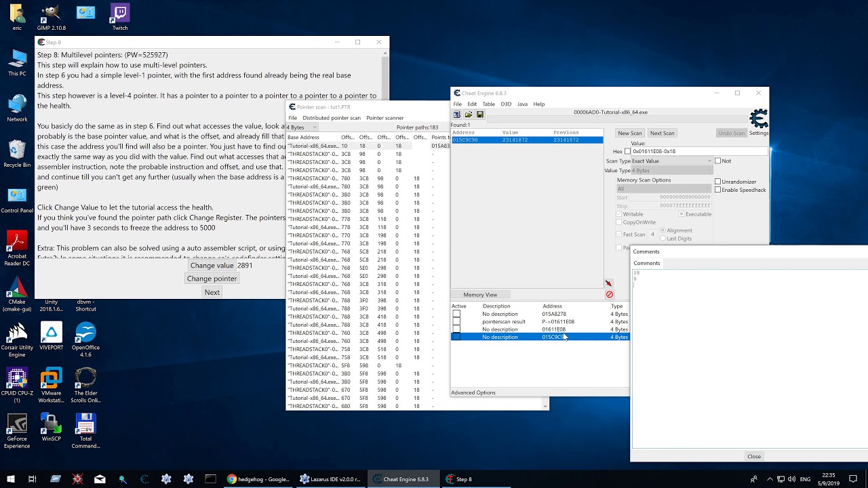Open the action center notification icon
Viewport: 868px width, 488px height.
click(853, 479)
